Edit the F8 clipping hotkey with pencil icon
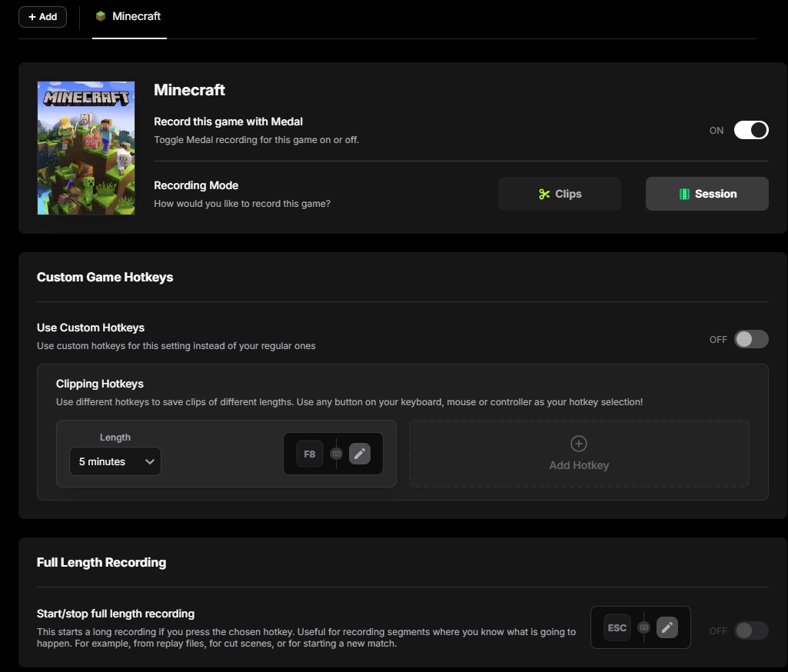The height and width of the screenshot is (672, 788). [x=359, y=454]
